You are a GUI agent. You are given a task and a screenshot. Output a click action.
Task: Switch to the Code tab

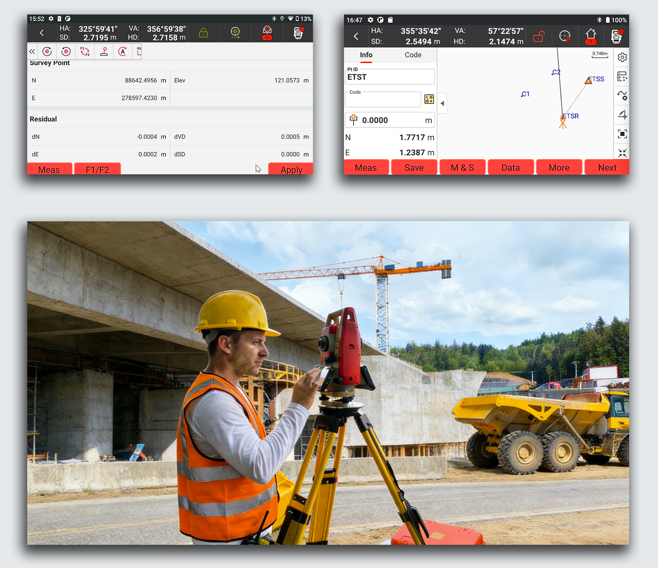coord(412,55)
